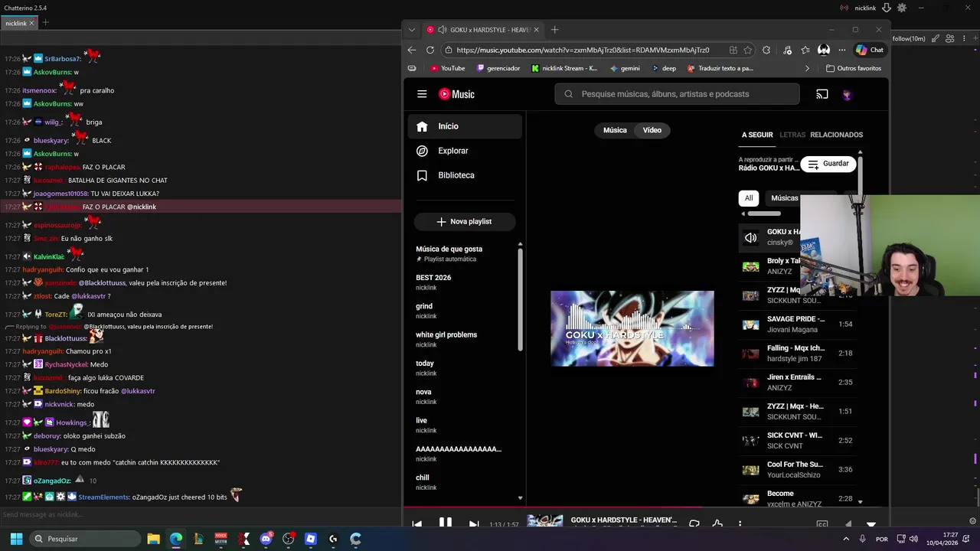The image size is (980, 551).
Task: Open Chatterino settings gear
Action: pos(902,8)
